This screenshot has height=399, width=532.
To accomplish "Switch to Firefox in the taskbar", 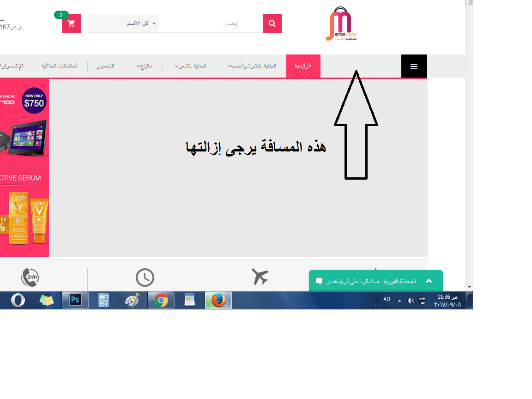I will tap(218, 300).
